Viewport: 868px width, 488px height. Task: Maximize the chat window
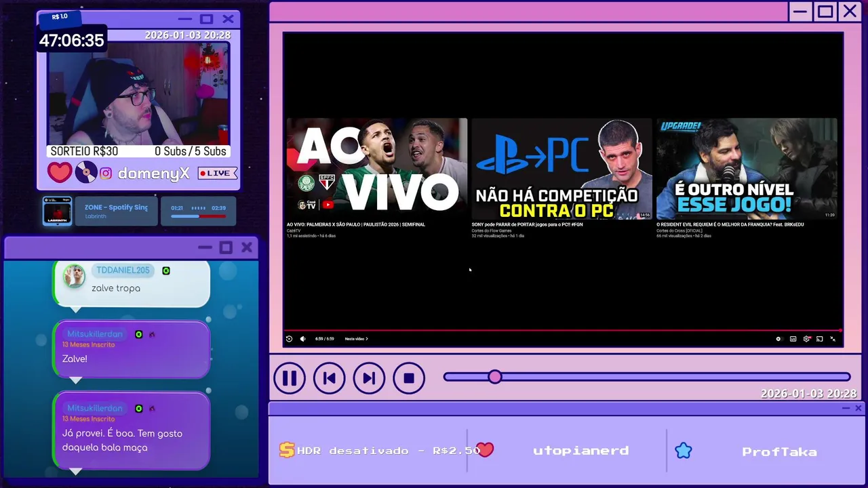pos(226,248)
